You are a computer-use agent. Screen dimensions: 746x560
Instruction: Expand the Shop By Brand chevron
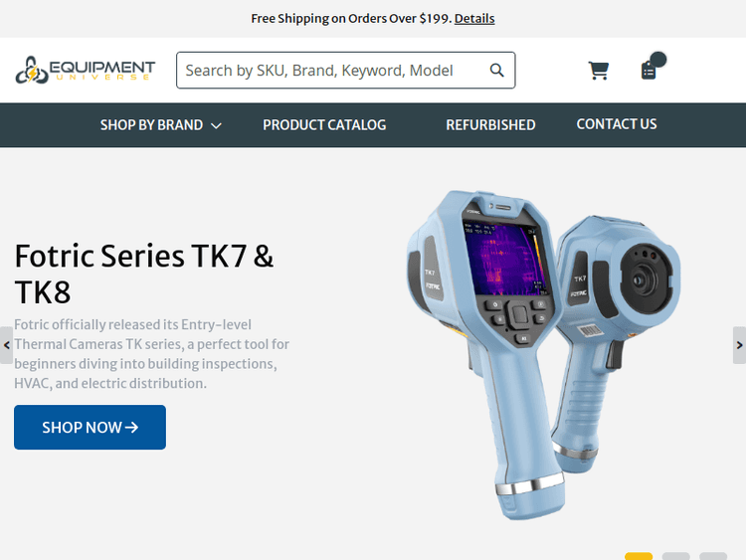point(216,125)
